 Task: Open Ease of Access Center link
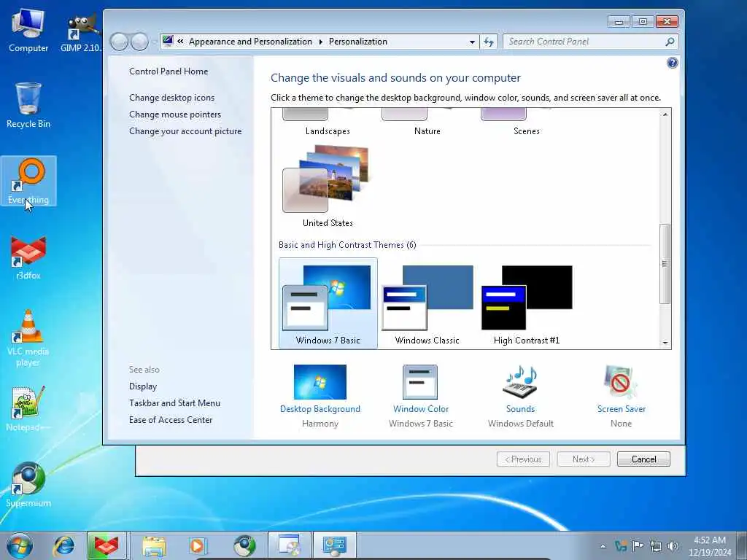[171, 419]
